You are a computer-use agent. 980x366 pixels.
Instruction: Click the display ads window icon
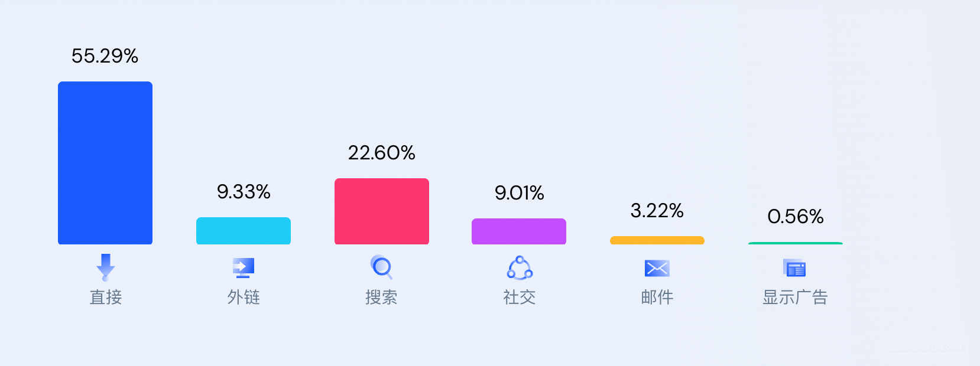click(x=794, y=268)
